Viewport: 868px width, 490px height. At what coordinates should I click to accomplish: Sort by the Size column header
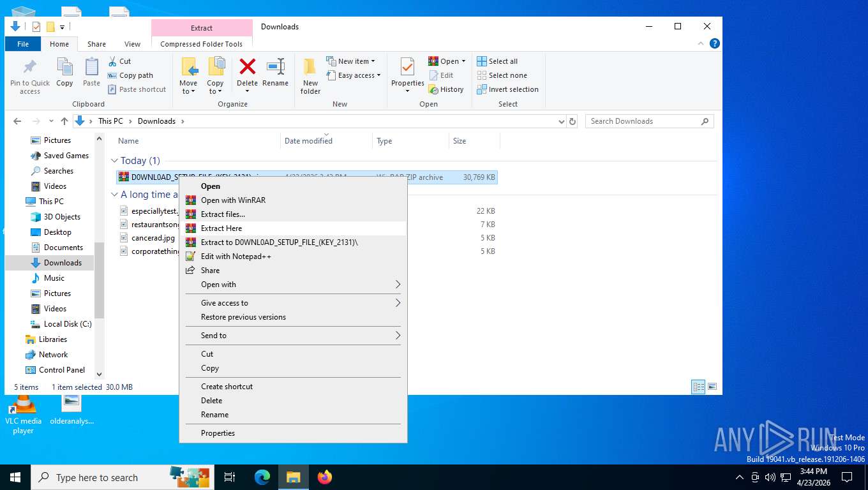pos(474,141)
